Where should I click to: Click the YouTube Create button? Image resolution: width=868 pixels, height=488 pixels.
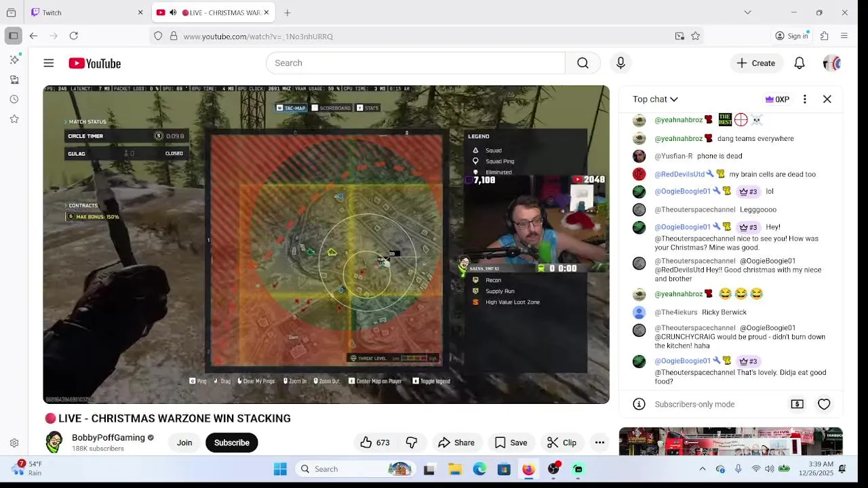tap(756, 63)
